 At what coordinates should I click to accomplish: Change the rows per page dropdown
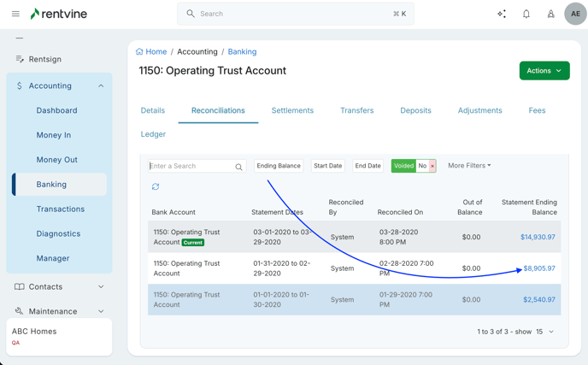click(545, 332)
